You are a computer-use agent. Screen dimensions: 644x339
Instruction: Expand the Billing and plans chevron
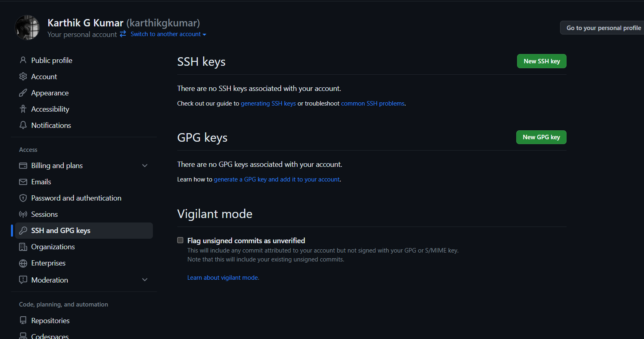(145, 166)
